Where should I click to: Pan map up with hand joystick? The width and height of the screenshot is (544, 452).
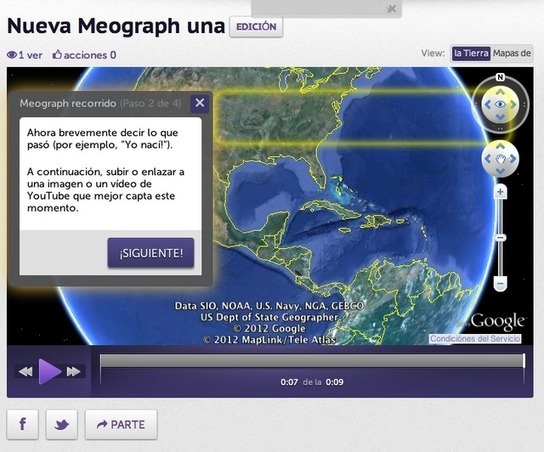tap(500, 146)
